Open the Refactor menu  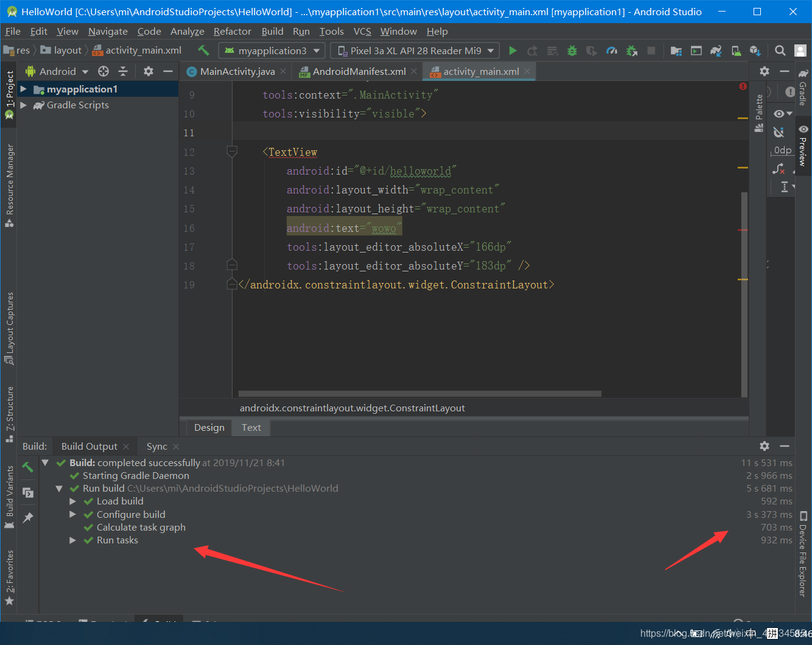[232, 31]
